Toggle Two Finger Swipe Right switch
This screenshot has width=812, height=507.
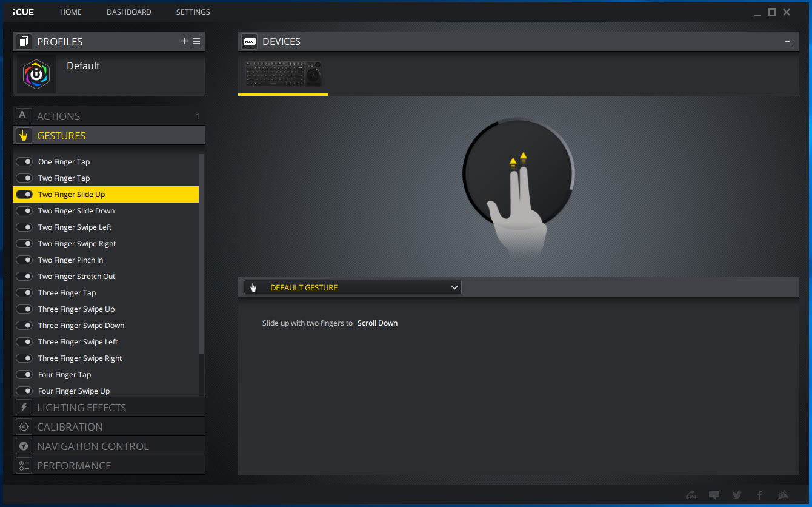tap(24, 244)
